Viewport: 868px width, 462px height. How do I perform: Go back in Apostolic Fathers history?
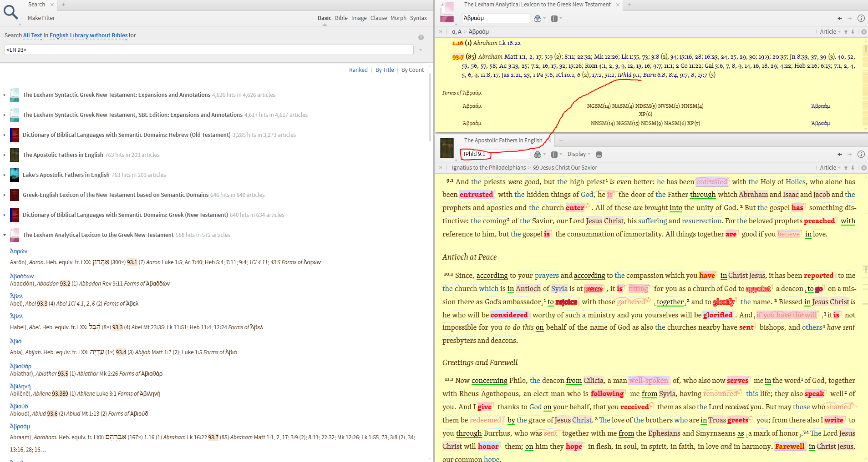(x=840, y=155)
